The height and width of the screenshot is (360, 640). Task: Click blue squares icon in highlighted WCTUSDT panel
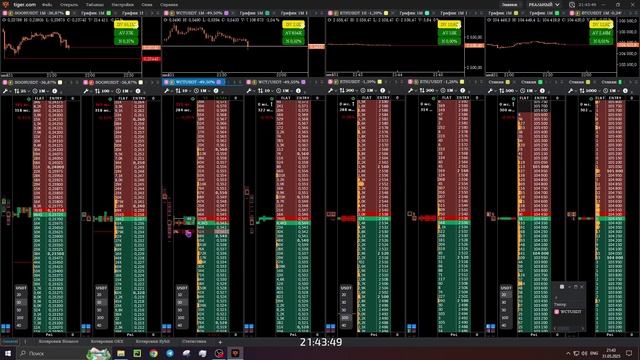click(167, 327)
